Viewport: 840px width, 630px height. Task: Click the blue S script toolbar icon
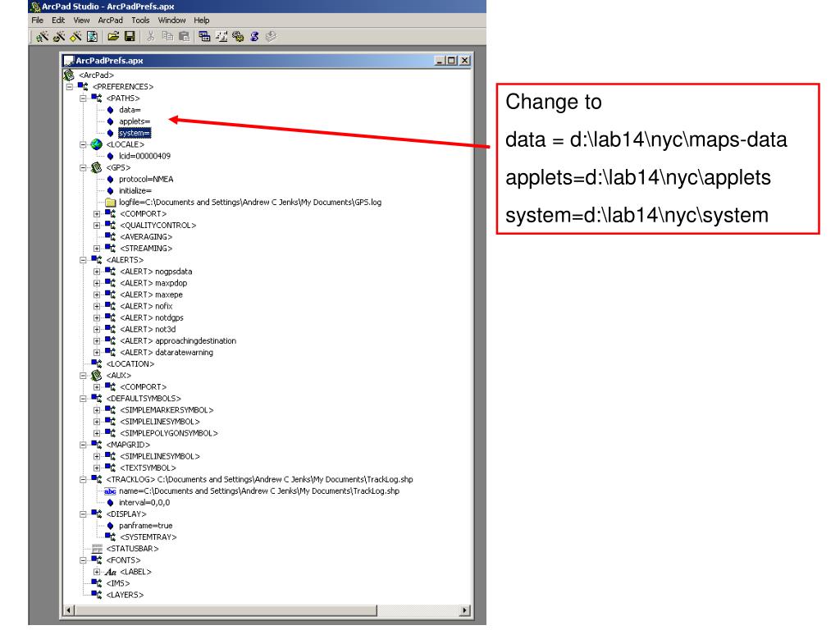coord(254,36)
